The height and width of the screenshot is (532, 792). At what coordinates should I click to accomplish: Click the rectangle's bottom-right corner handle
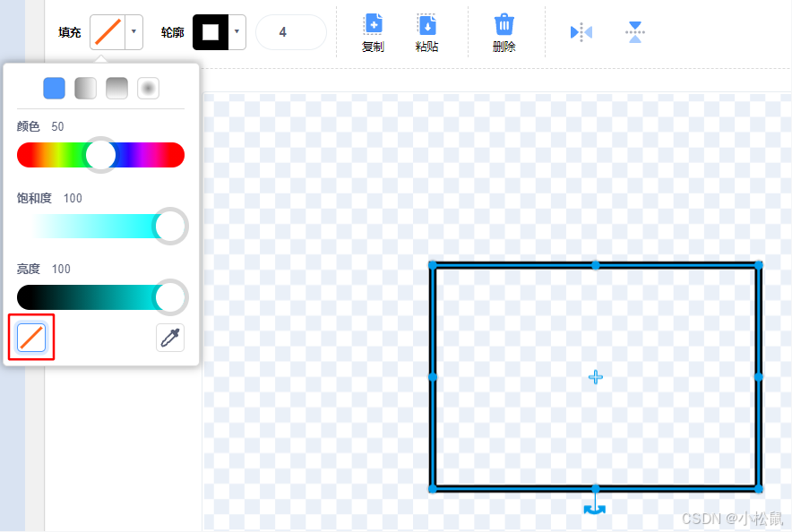pyautogui.click(x=759, y=489)
